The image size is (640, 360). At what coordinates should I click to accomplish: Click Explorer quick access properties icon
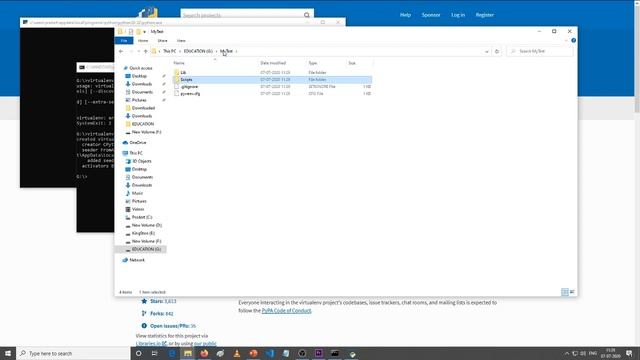(131, 31)
